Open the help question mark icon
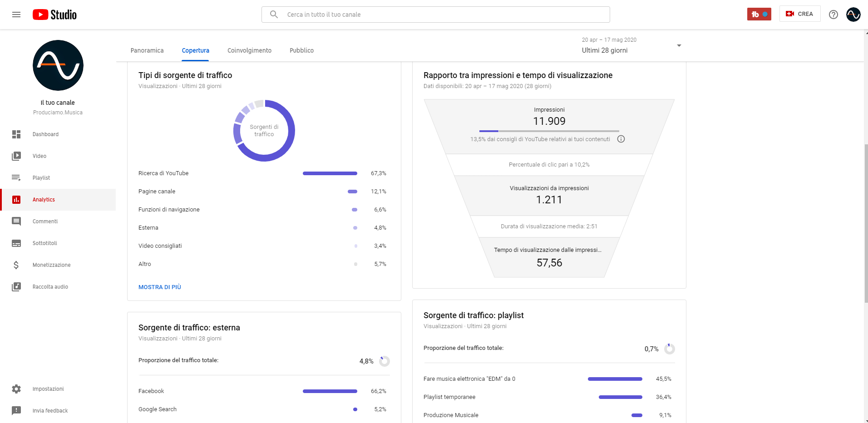868x423 pixels. click(833, 15)
